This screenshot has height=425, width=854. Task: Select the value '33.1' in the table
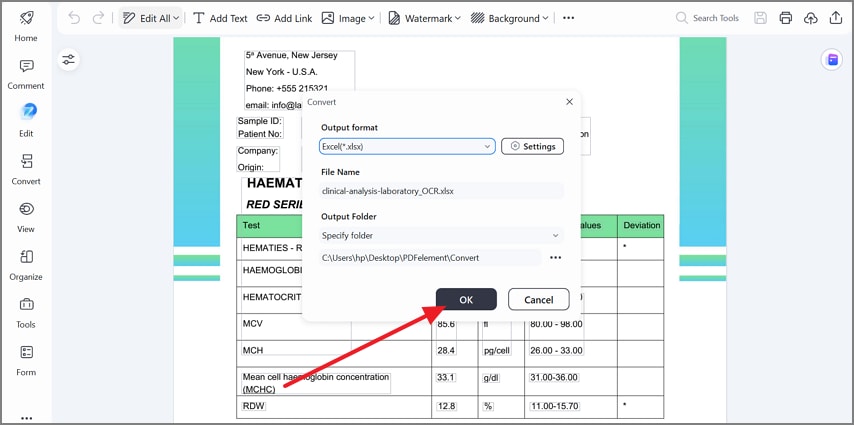point(446,377)
